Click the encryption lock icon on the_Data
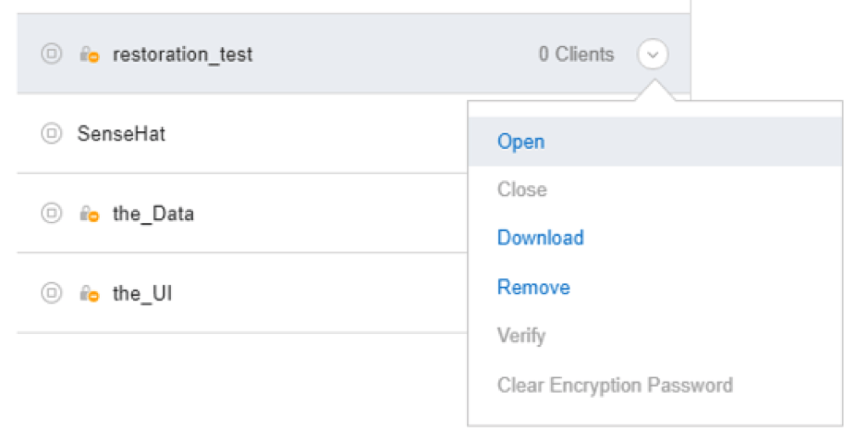Viewport: 868px width, 443px height. pos(89,214)
